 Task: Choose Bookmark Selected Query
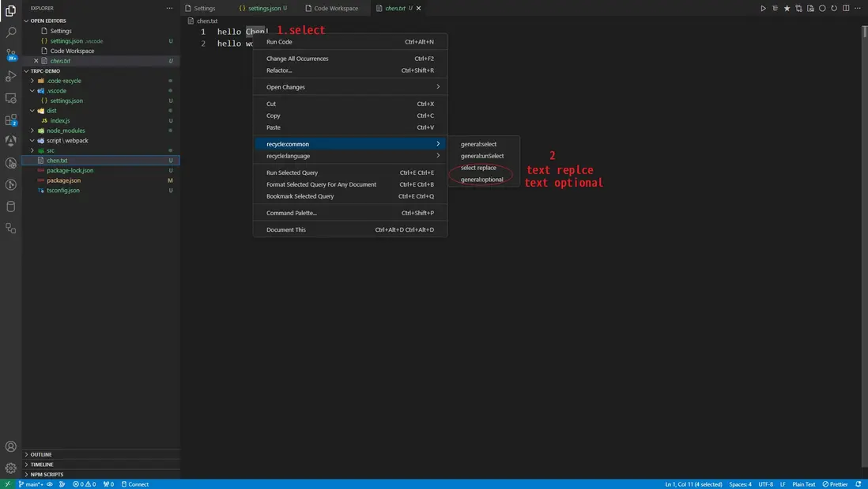click(350, 196)
